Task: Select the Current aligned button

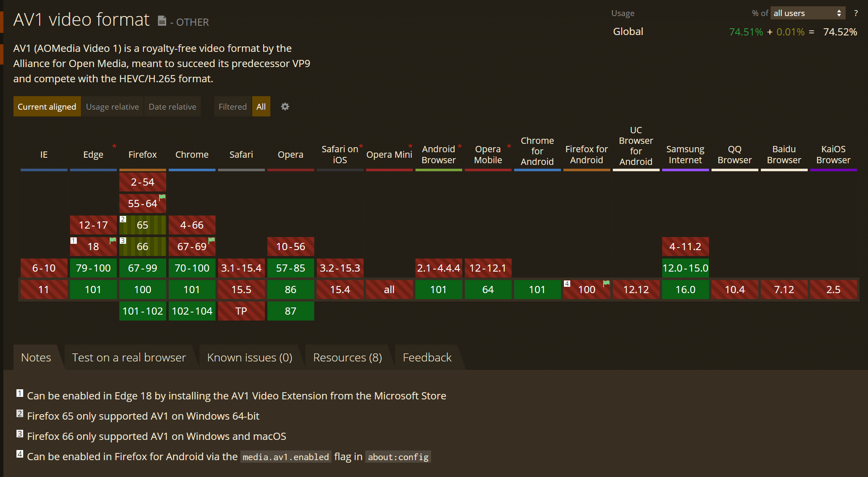Action: (x=47, y=107)
